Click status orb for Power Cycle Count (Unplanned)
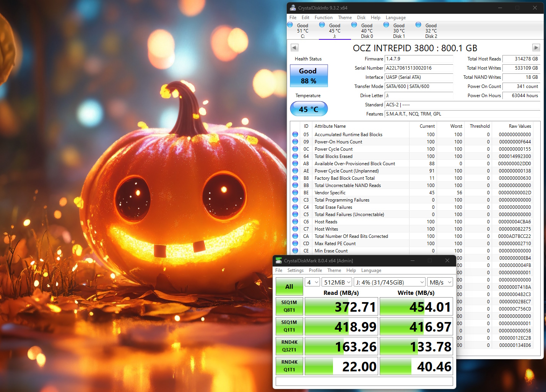546x392 pixels. [x=295, y=171]
